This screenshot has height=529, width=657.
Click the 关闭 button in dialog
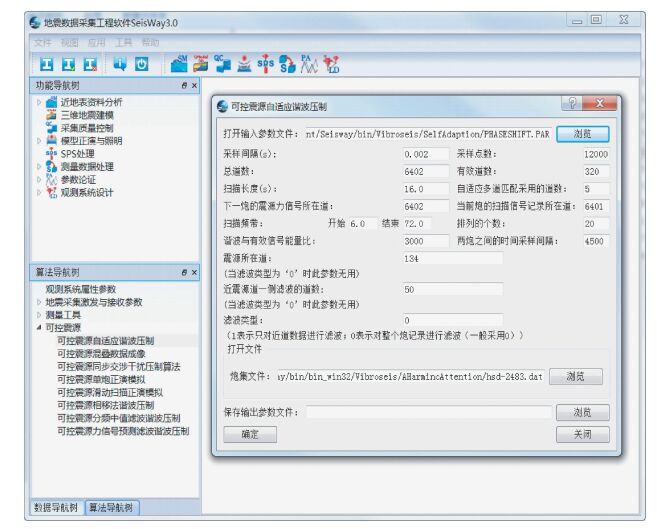(582, 434)
